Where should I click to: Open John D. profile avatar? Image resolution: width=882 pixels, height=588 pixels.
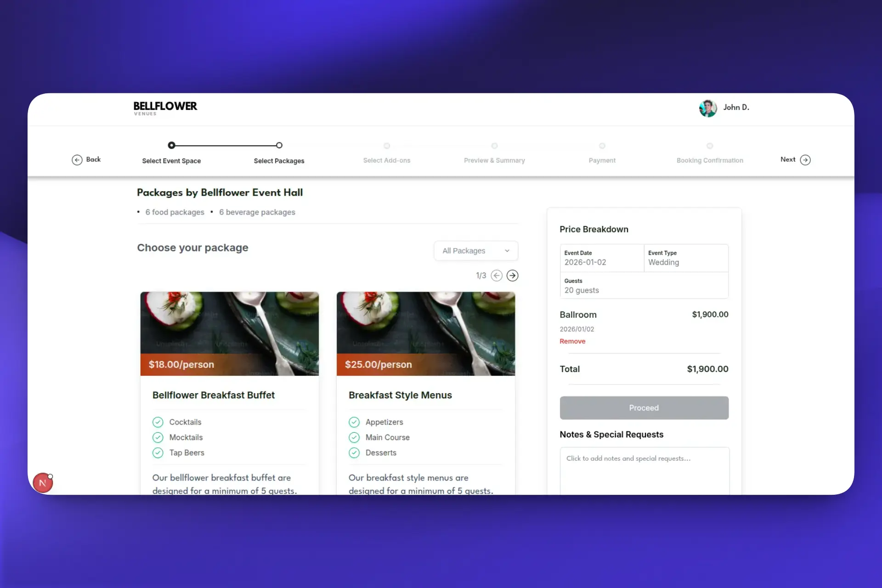tap(707, 108)
